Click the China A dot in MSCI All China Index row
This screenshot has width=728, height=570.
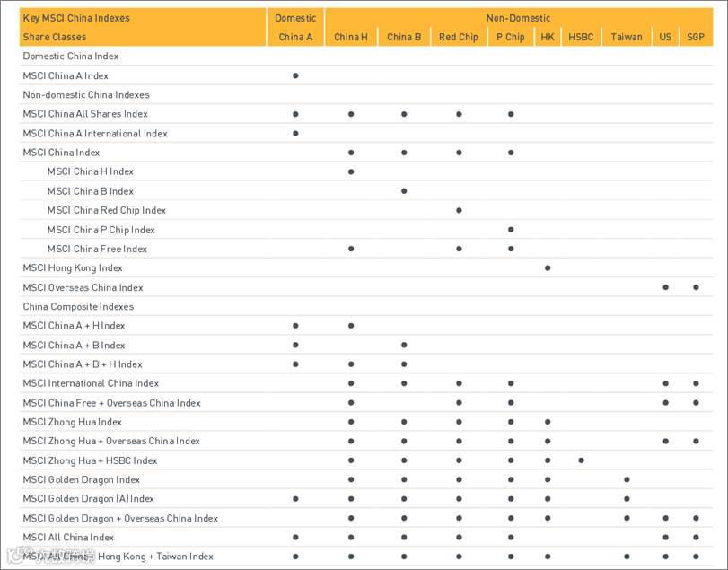click(295, 538)
